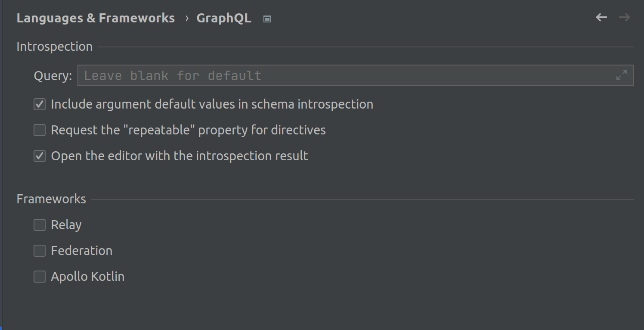Click the Languages & Frameworks breadcrumb

coord(96,18)
